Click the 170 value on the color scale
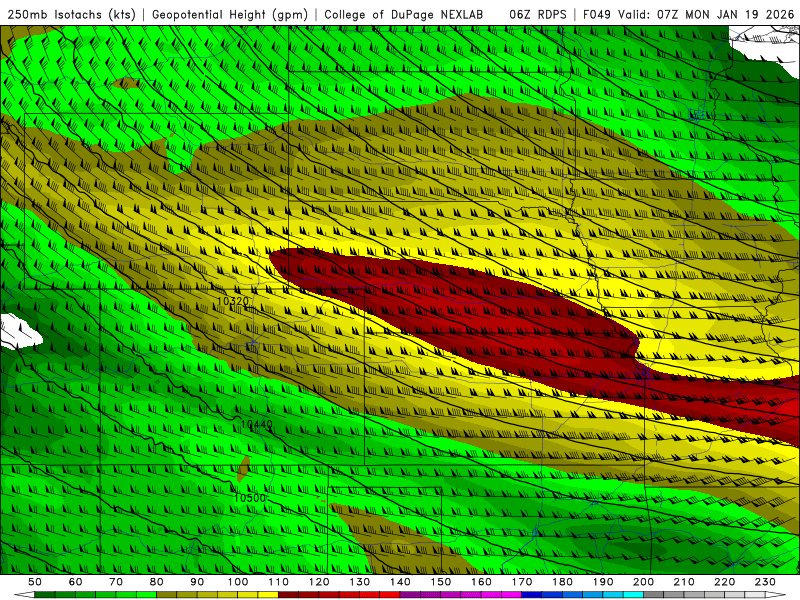 pos(522,582)
